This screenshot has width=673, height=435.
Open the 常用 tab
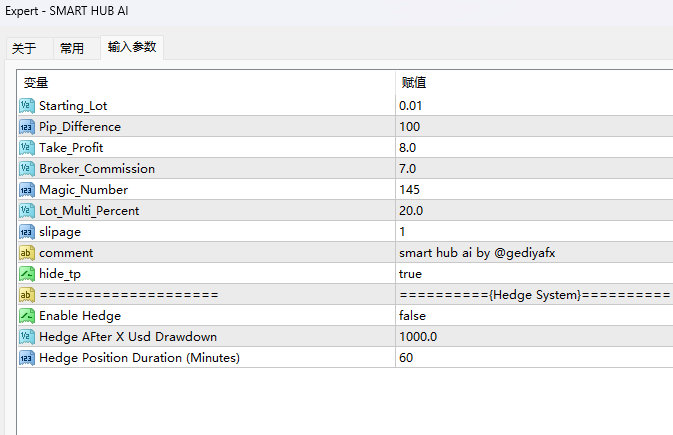coord(72,48)
